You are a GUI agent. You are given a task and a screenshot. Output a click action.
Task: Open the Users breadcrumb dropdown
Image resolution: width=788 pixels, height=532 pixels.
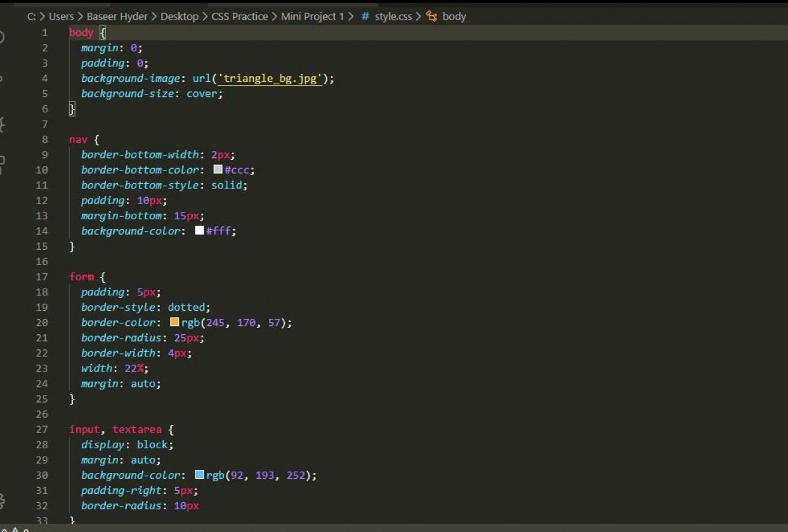tap(62, 16)
